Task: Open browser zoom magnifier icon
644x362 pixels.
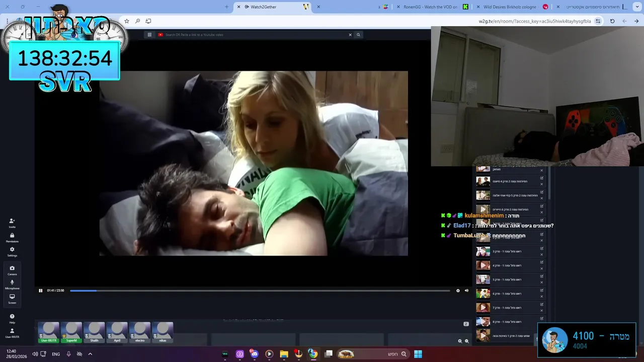Action: click(x=137, y=21)
